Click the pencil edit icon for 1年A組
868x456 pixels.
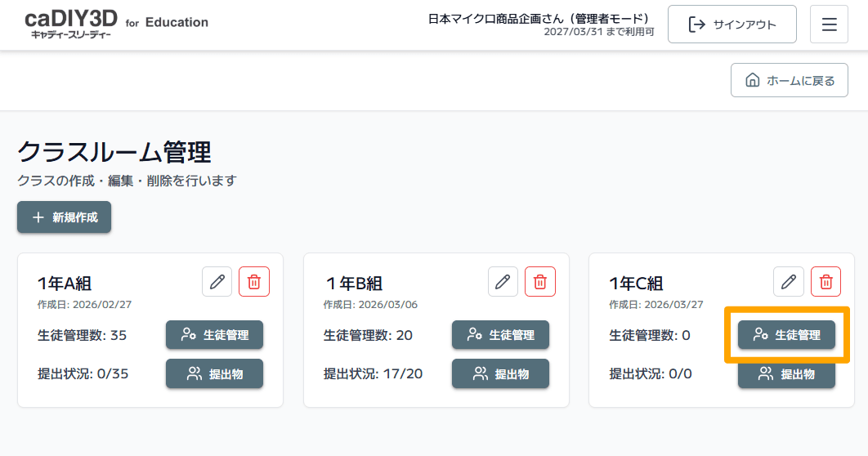[x=217, y=282]
